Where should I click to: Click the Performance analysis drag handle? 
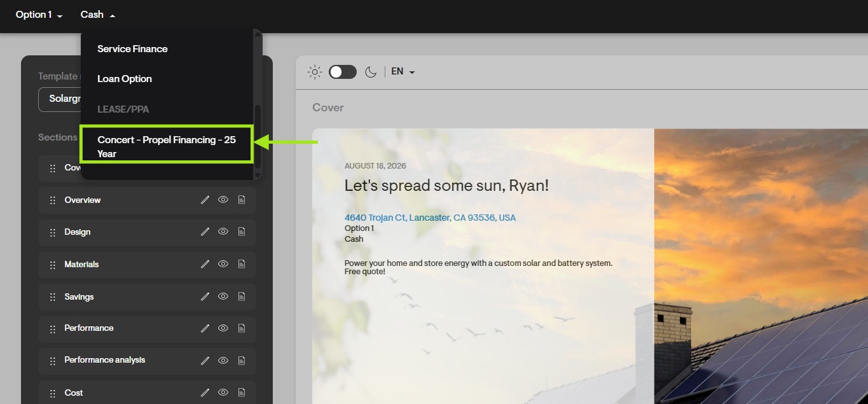[53, 361]
